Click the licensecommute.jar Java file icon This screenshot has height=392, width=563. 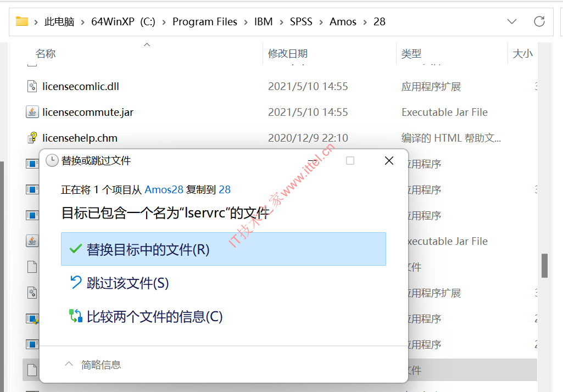pos(32,113)
